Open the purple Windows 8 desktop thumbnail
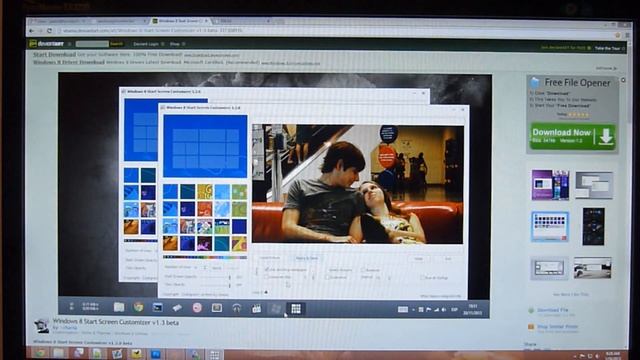Screen dimensions: 640x360 pos(550,185)
